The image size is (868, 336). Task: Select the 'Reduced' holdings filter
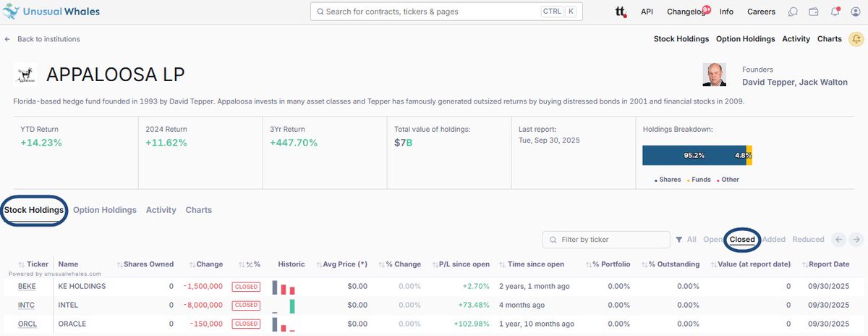coord(808,240)
